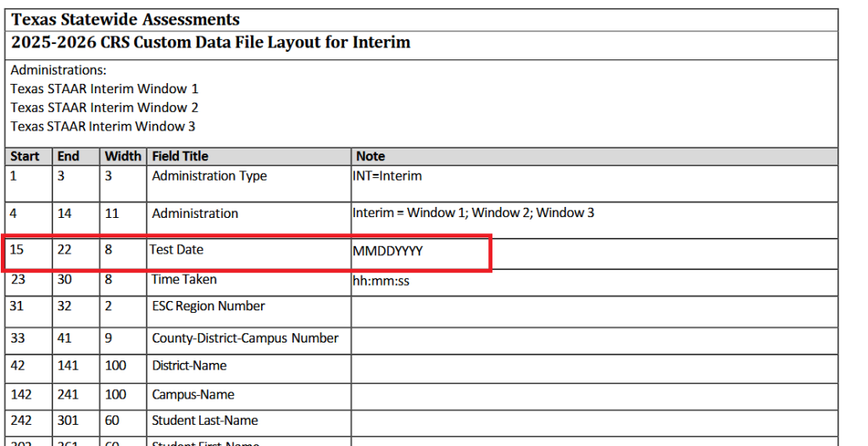The width and height of the screenshot is (868, 446).
Task: Click the "Start" column header
Action: (25, 156)
